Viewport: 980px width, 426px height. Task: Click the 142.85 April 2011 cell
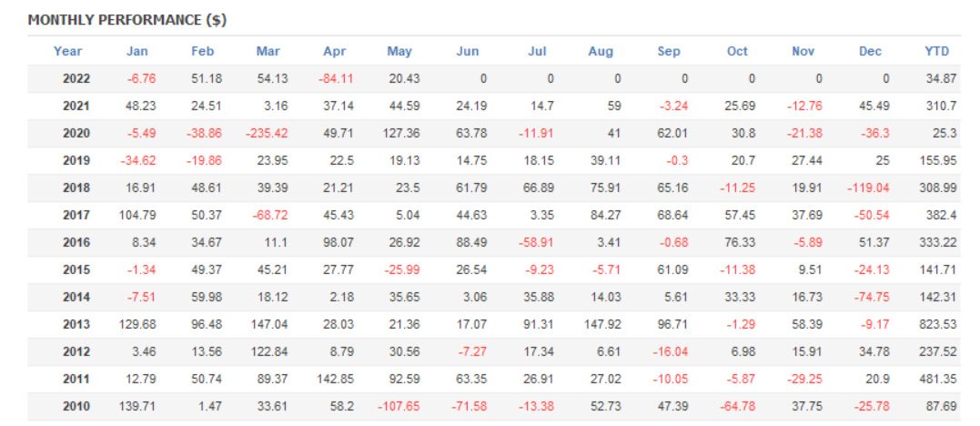334,380
